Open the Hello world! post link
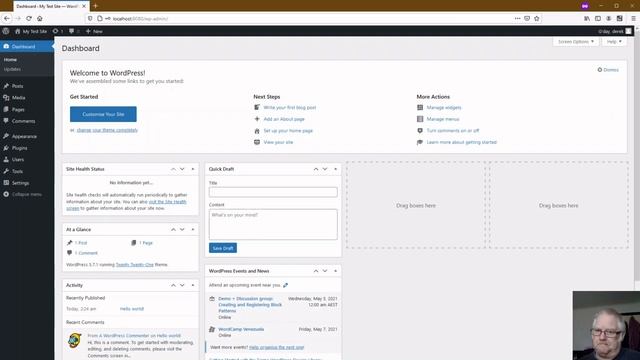Image resolution: width=640 pixels, height=360 pixels. click(132, 309)
